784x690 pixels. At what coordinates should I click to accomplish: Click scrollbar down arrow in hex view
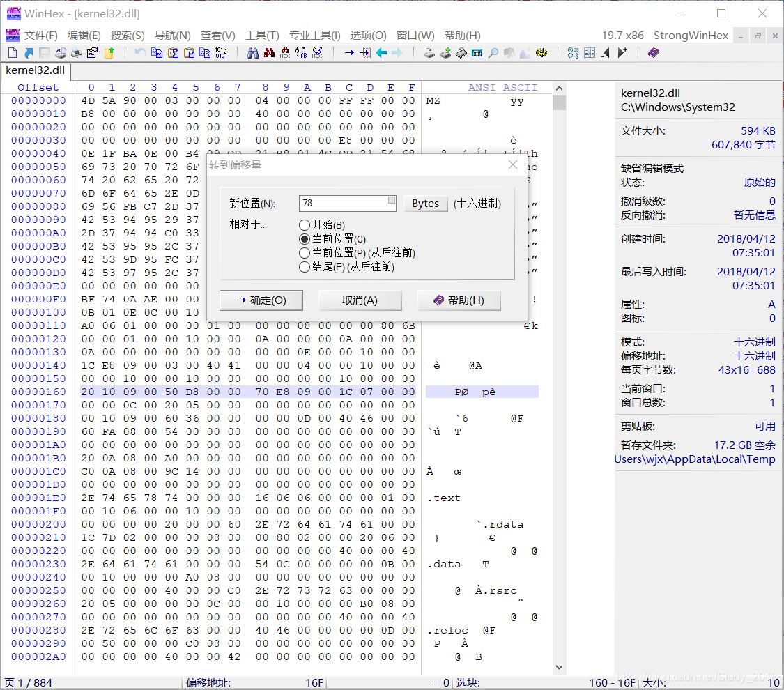[559, 667]
